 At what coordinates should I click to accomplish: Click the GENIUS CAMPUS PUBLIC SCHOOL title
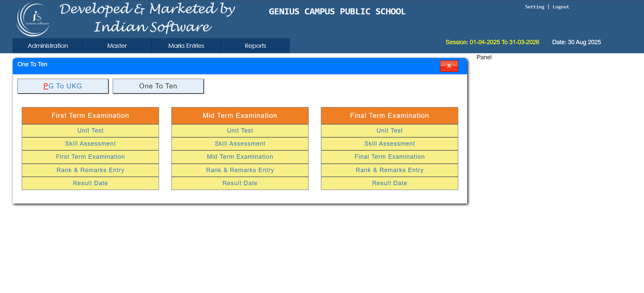tap(337, 12)
